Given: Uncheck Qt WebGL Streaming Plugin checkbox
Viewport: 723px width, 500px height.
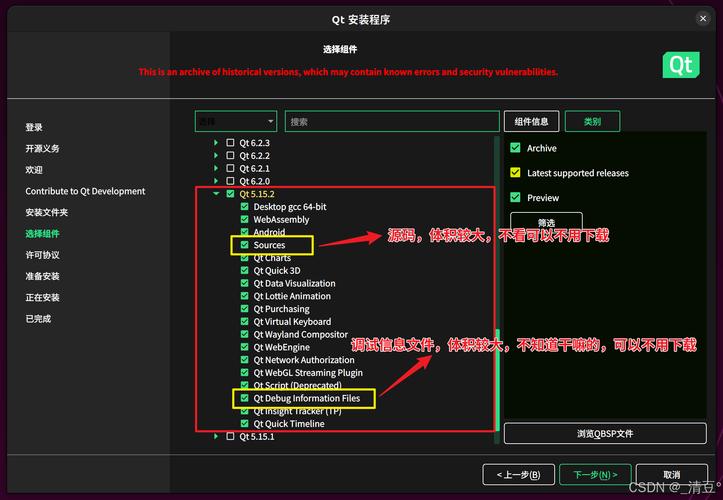Looking at the screenshot, I should 244,373.
